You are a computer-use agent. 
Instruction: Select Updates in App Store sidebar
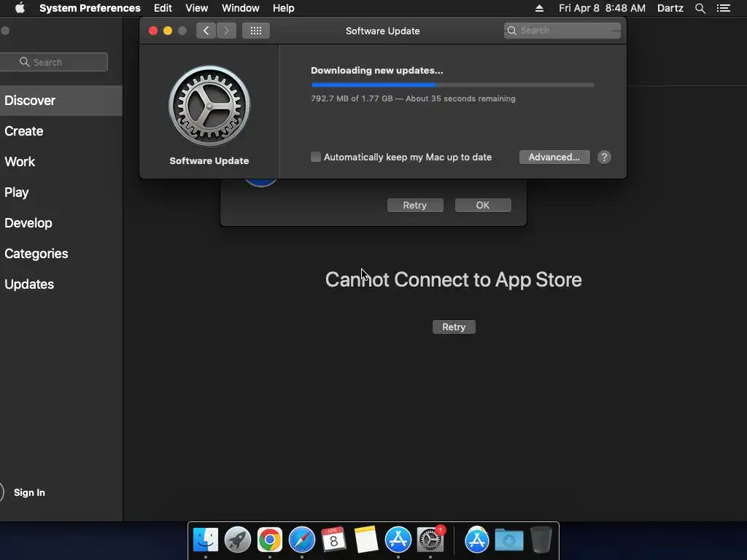tap(61, 284)
